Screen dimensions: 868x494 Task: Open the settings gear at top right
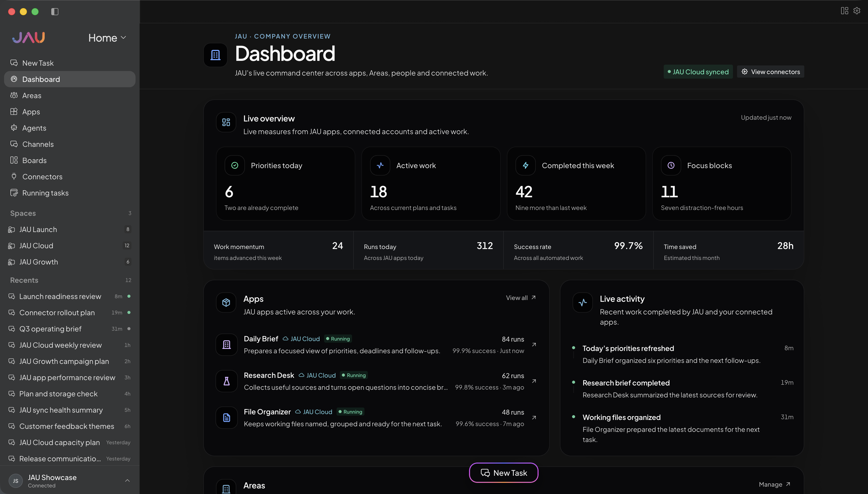tap(857, 11)
